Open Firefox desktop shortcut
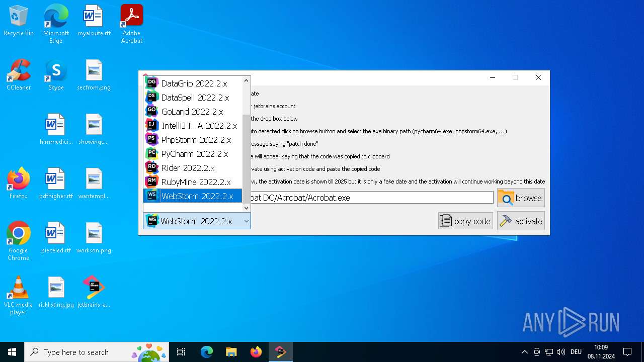 [19, 184]
